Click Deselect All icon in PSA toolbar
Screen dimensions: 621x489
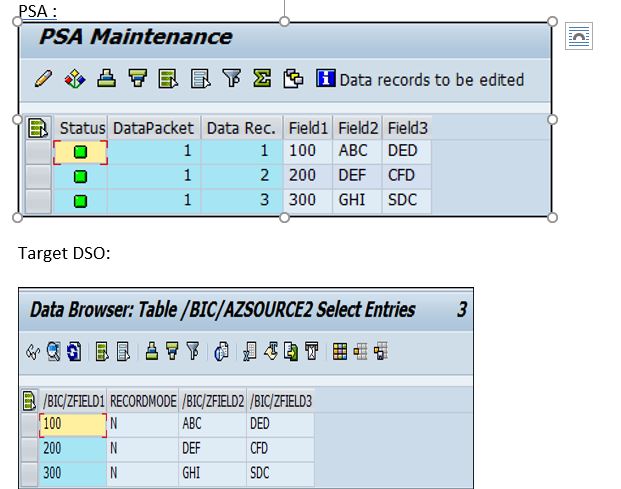(x=200, y=78)
